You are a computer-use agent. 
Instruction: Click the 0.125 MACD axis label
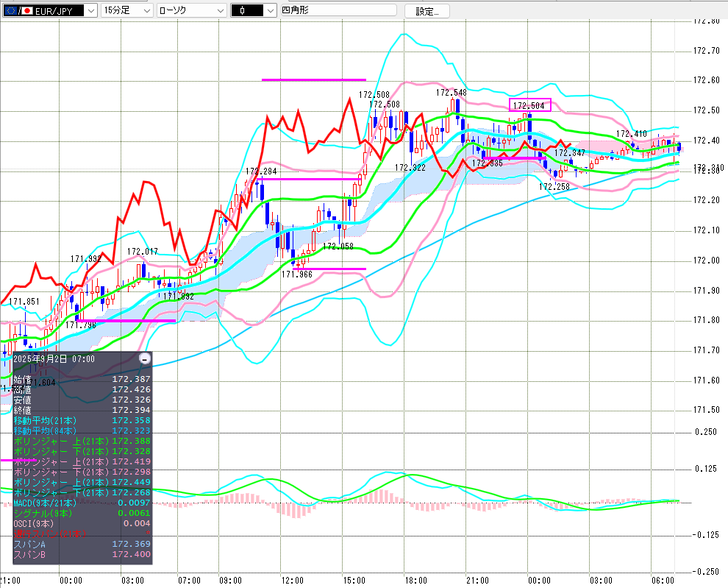click(706, 469)
